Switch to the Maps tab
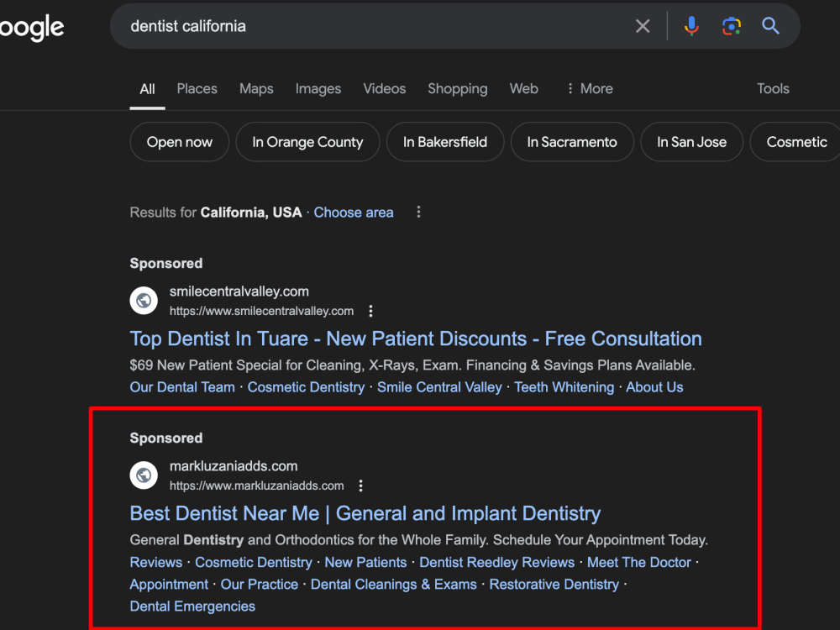The height and width of the screenshot is (630, 840). pyautogui.click(x=256, y=88)
